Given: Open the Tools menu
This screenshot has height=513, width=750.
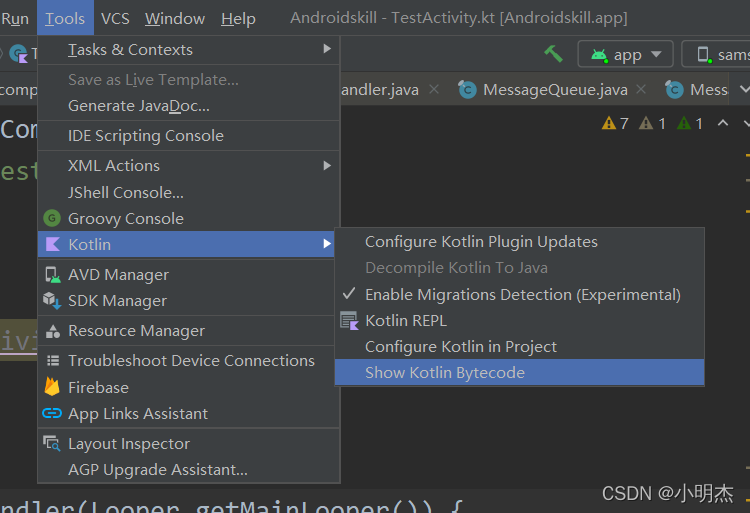Looking at the screenshot, I should pos(65,19).
